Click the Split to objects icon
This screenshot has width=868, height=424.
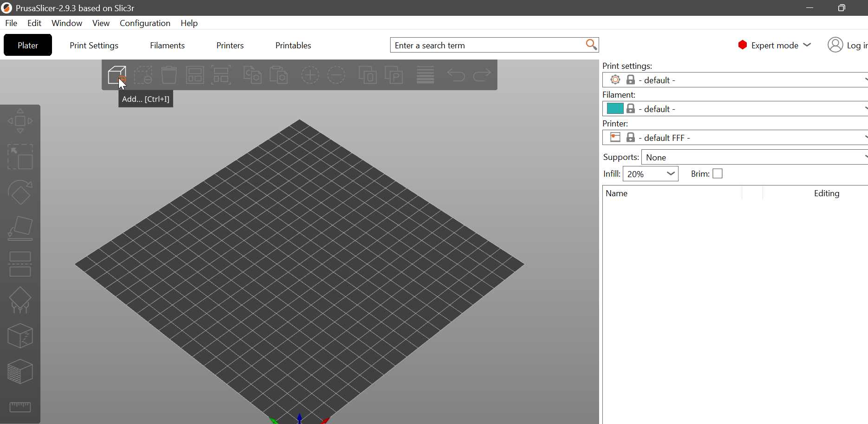tap(368, 75)
